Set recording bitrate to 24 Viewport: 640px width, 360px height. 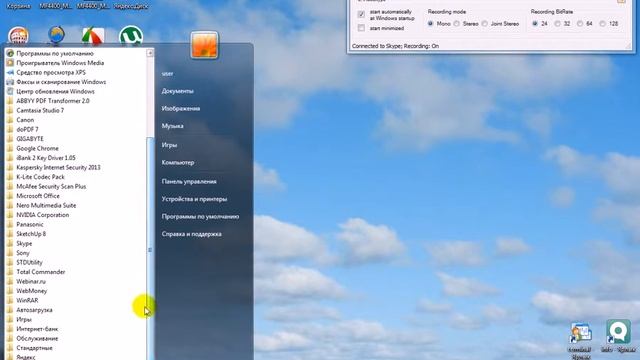[535, 24]
